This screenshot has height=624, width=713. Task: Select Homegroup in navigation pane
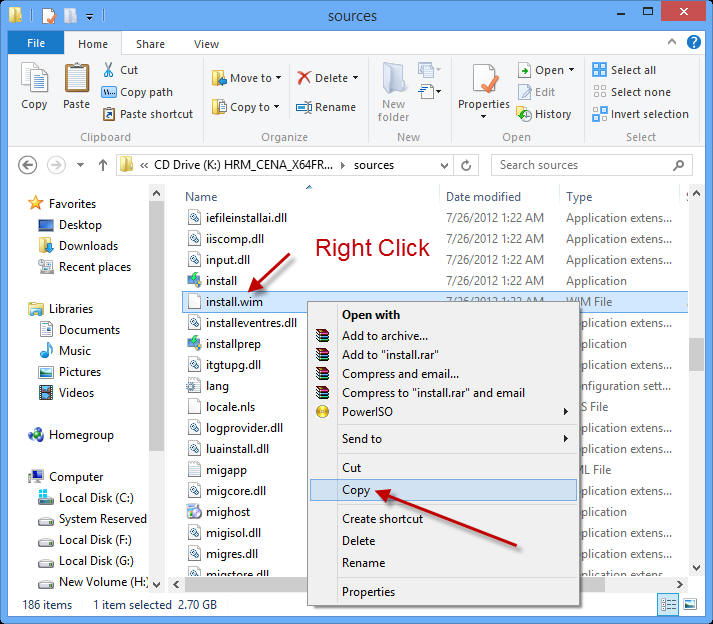71,435
